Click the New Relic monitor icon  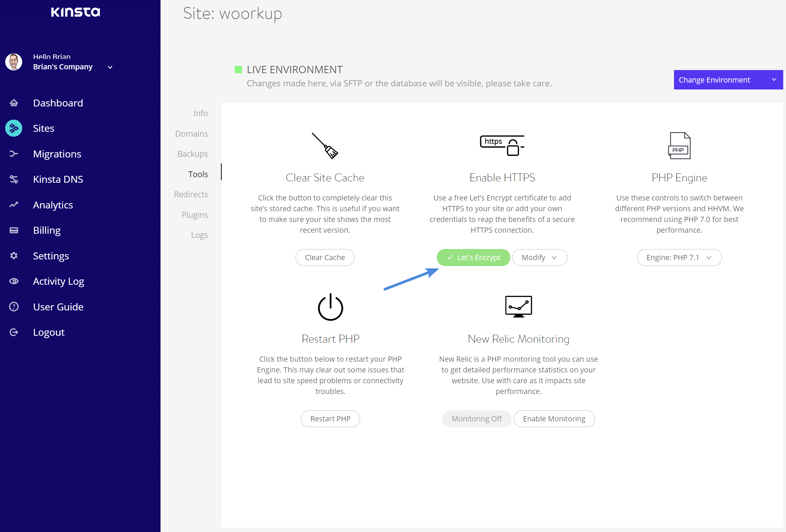tap(518, 307)
